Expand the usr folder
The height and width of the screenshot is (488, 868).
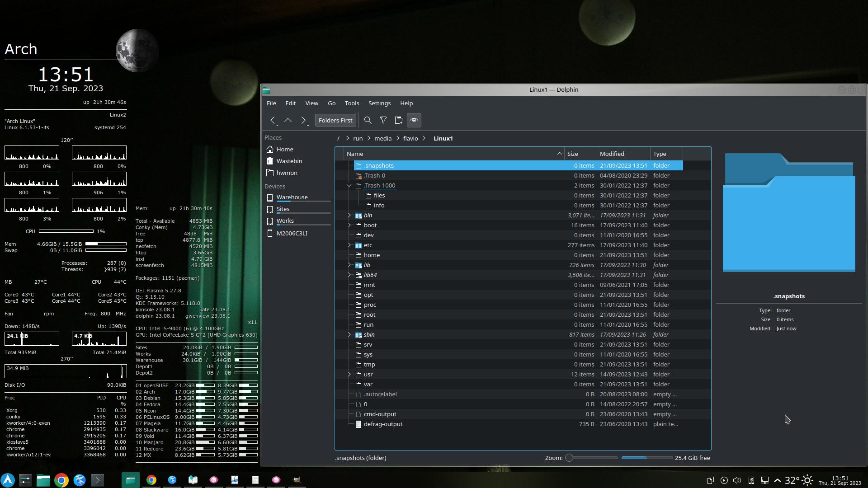[349, 375]
